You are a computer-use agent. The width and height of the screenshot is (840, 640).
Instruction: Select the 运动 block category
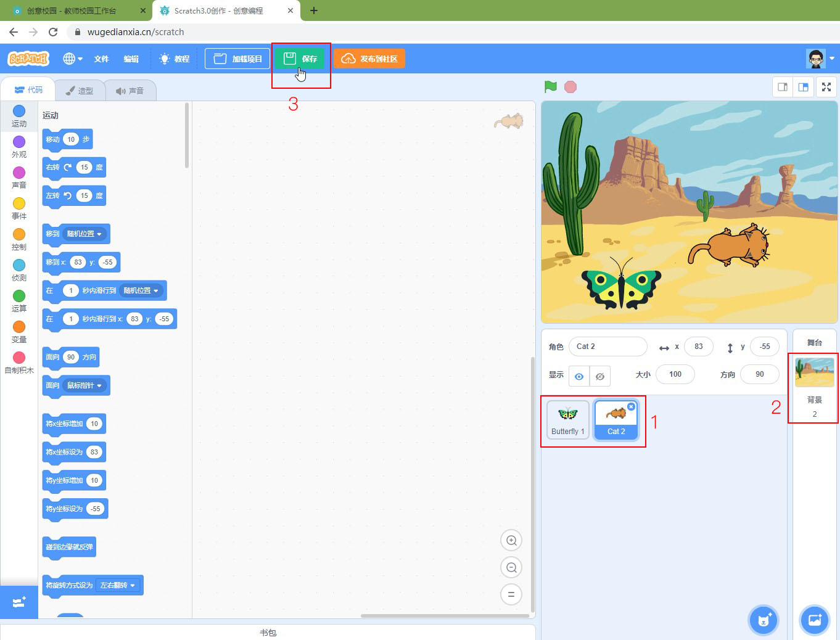[19, 116]
